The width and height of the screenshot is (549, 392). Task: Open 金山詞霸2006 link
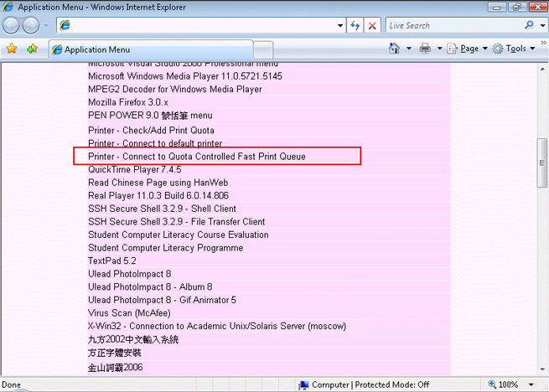click(x=115, y=368)
